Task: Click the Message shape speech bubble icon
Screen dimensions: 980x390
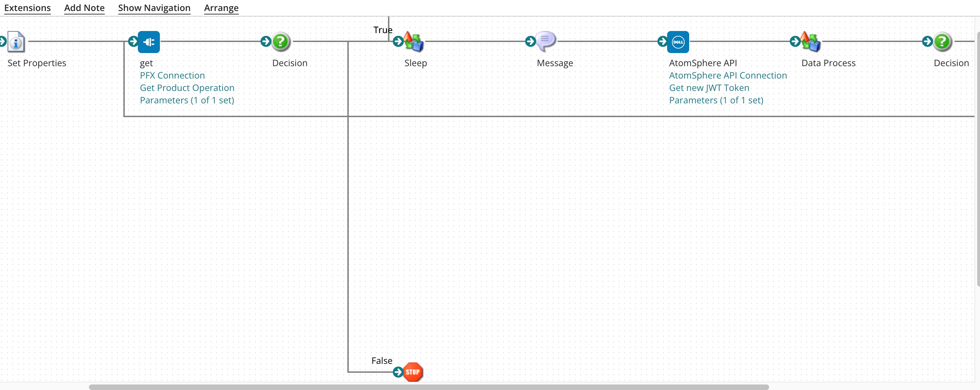Action: [x=546, y=41]
